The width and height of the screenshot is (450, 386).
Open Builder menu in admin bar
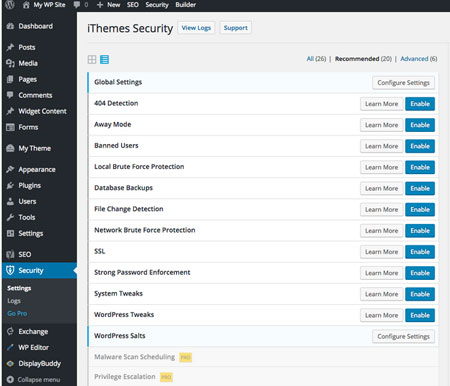pyautogui.click(x=186, y=5)
